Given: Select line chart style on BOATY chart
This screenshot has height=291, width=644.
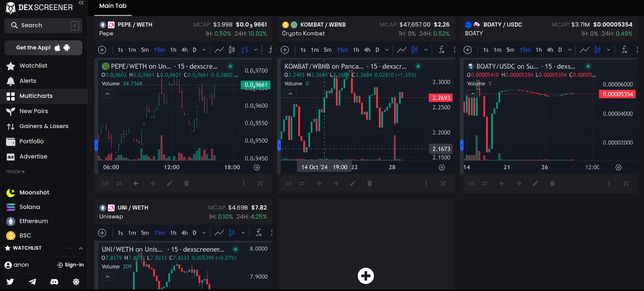Looking at the screenshot, I should [584, 50].
